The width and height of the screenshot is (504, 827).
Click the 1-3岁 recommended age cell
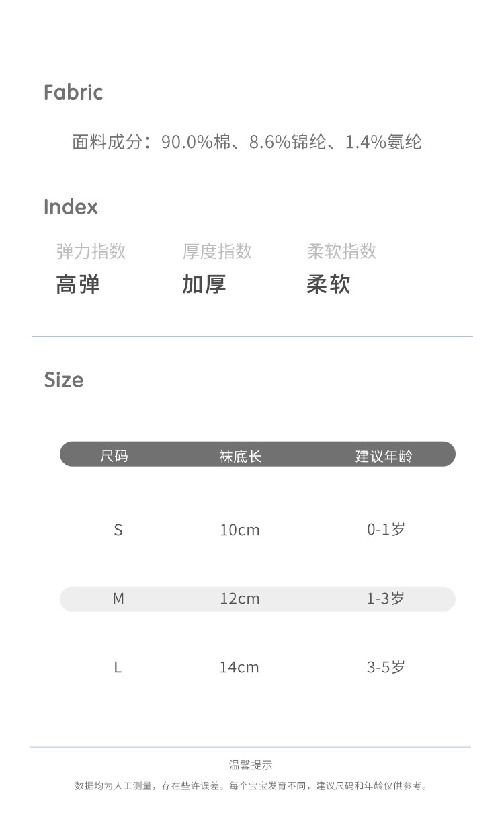[x=385, y=598]
